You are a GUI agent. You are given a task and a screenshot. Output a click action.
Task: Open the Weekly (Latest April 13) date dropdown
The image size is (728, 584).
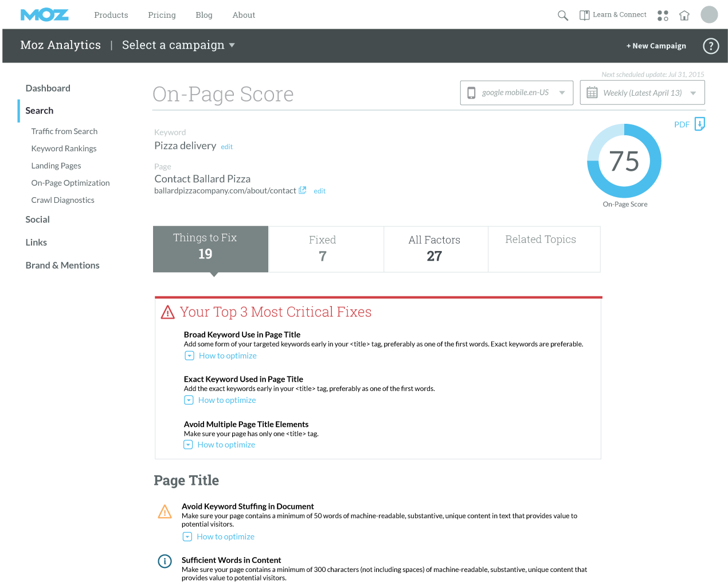pos(642,93)
